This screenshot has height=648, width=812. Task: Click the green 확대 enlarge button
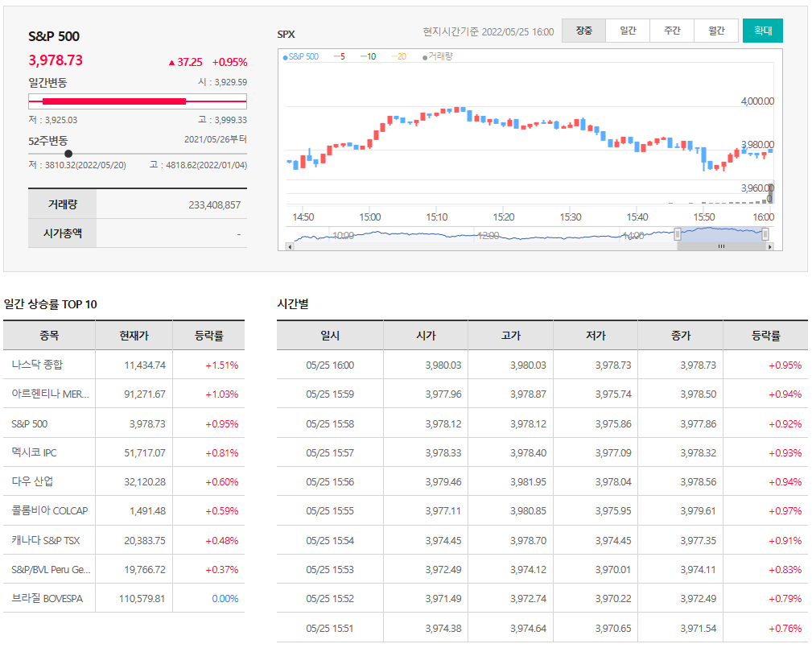[762, 31]
